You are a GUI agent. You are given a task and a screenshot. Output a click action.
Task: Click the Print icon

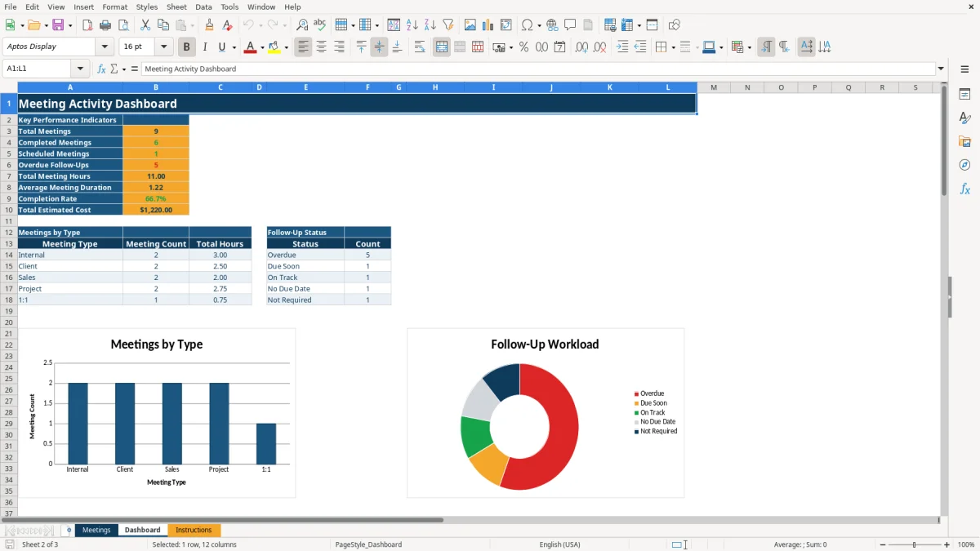[105, 25]
